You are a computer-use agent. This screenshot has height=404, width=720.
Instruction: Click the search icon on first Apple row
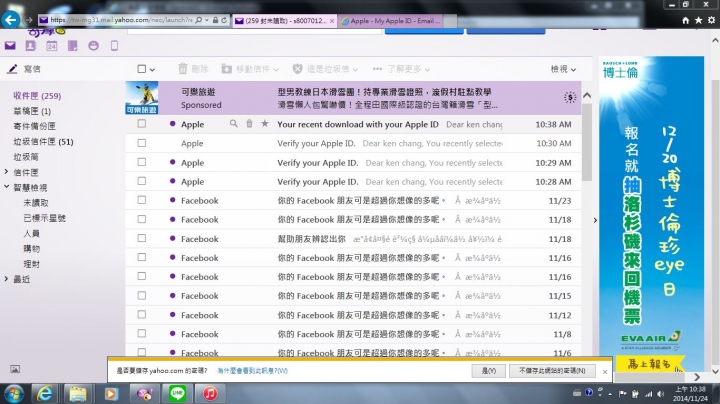(234, 123)
